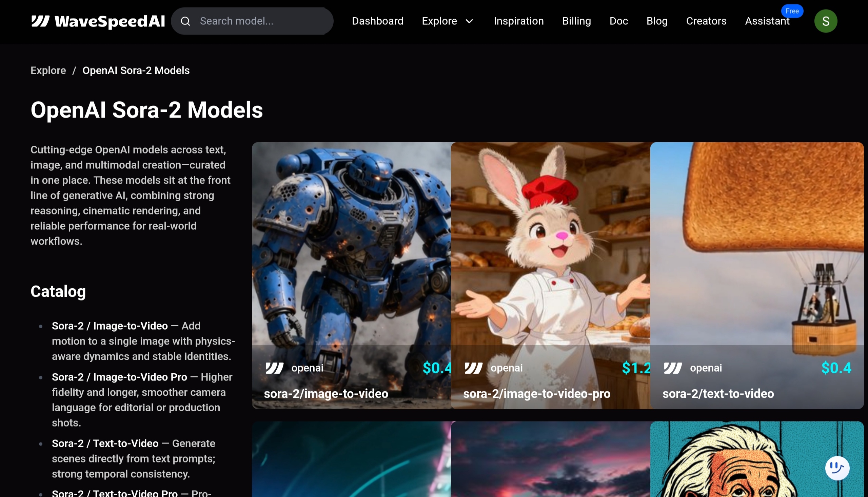Open the chat assistant smiley bubble
Viewport: 868px width, 497px height.
[837, 468]
